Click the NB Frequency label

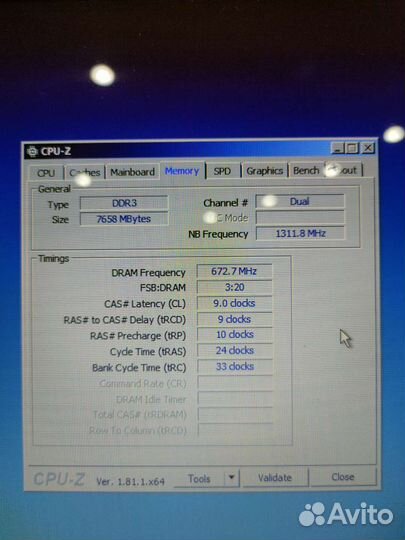218,234
